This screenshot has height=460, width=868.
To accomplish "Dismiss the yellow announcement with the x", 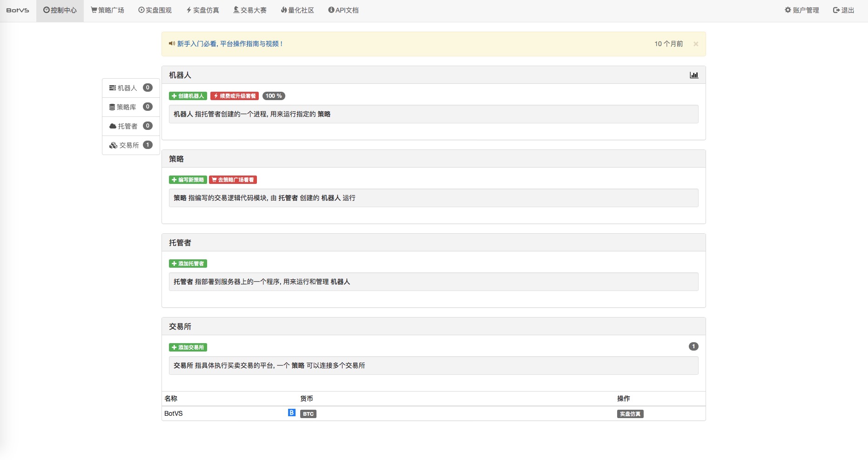I will (696, 44).
